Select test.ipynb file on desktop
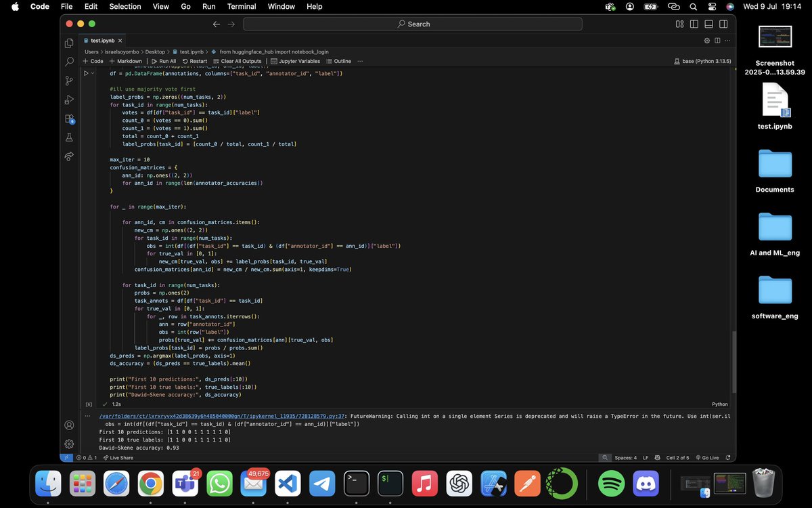Viewport: 812px width, 508px height. (775, 106)
